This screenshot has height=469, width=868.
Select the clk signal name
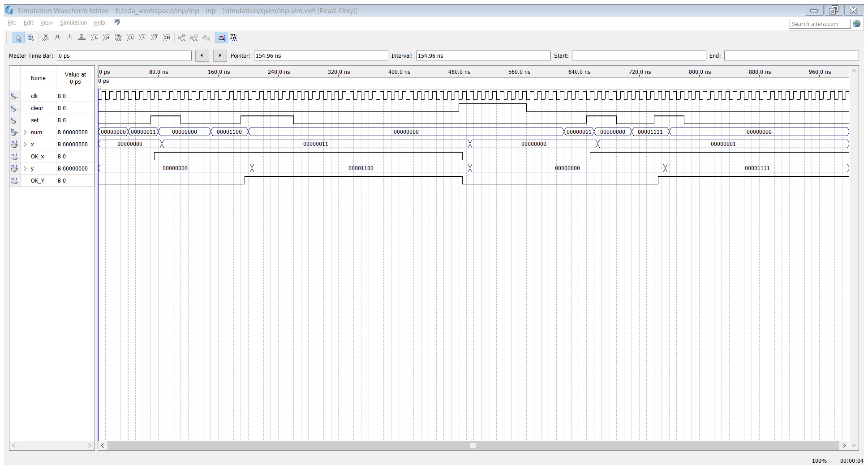pos(34,96)
